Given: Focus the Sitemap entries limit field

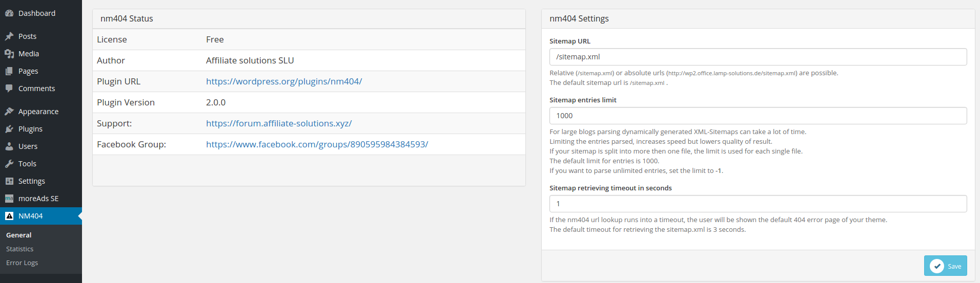Looking at the screenshot, I should 758,116.
